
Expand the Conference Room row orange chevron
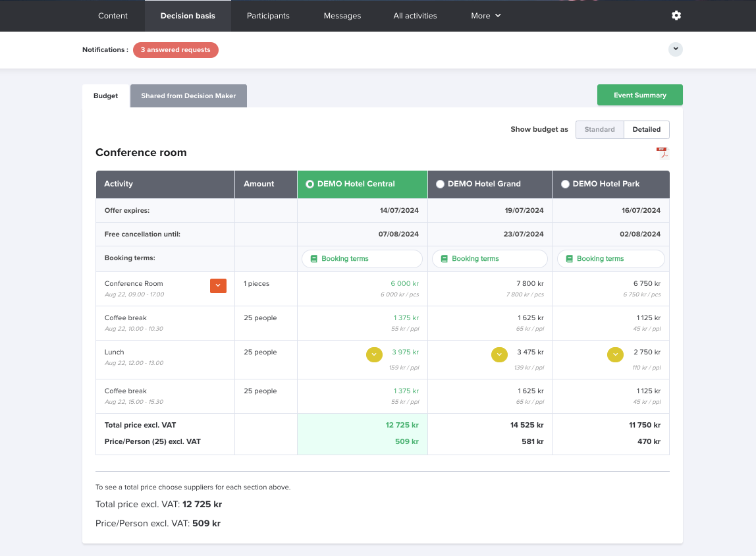pos(218,285)
